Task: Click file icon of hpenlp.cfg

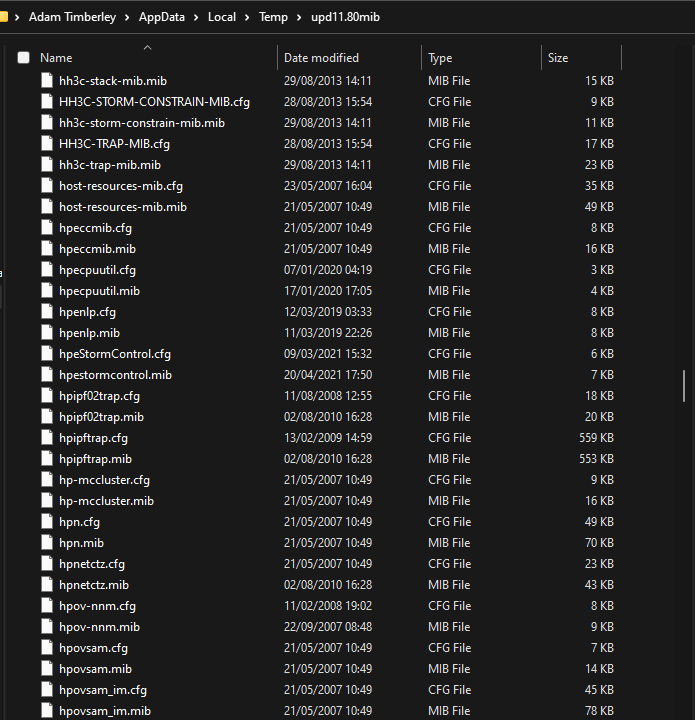Action: pyautogui.click(x=47, y=312)
